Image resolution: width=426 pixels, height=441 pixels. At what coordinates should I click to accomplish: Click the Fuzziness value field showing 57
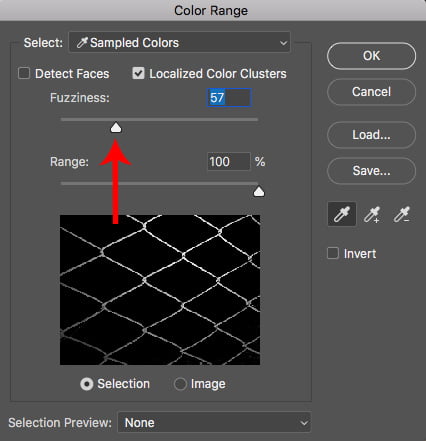pos(229,98)
